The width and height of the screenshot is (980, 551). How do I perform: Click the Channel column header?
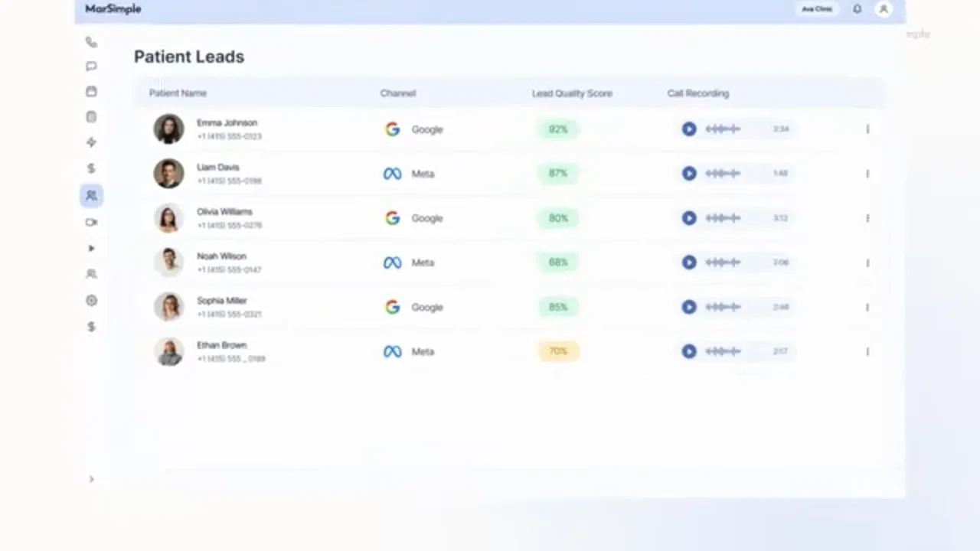click(x=398, y=93)
